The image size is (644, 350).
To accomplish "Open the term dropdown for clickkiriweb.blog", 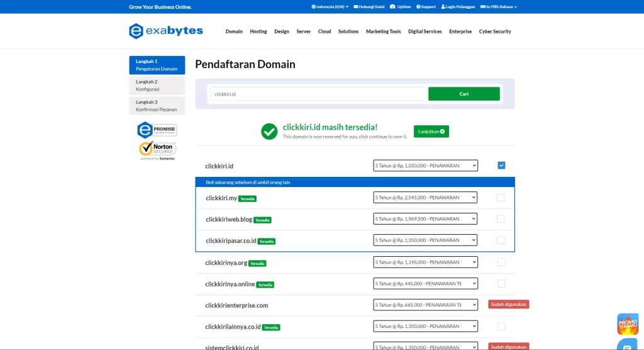I will 425,219.
